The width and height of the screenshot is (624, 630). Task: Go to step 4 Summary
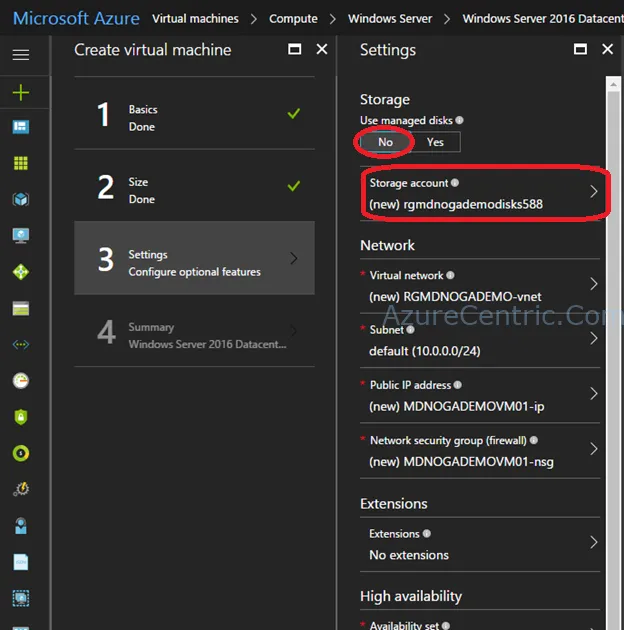click(194, 331)
